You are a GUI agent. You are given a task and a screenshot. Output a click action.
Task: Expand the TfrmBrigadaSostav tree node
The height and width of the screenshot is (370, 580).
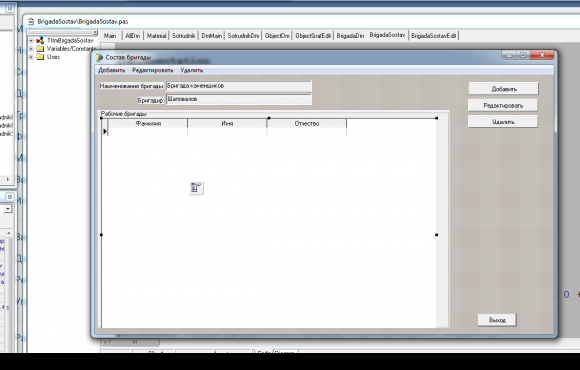31,40
